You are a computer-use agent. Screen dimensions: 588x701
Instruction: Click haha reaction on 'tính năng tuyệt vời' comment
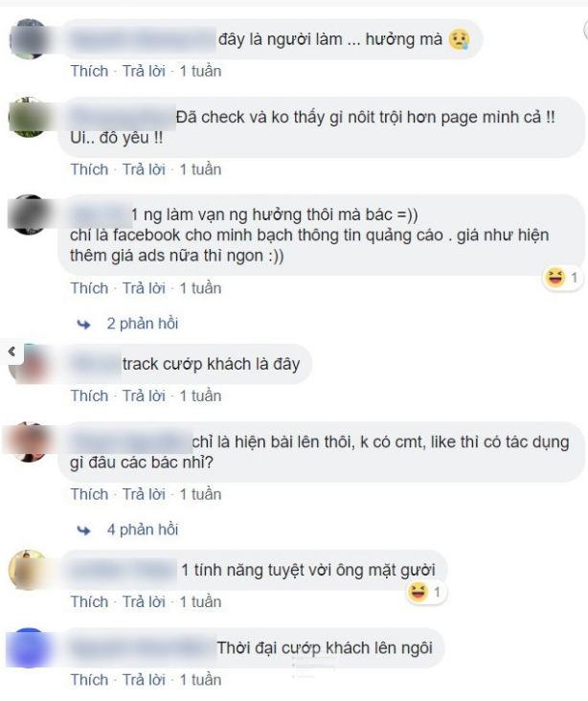click(x=426, y=593)
